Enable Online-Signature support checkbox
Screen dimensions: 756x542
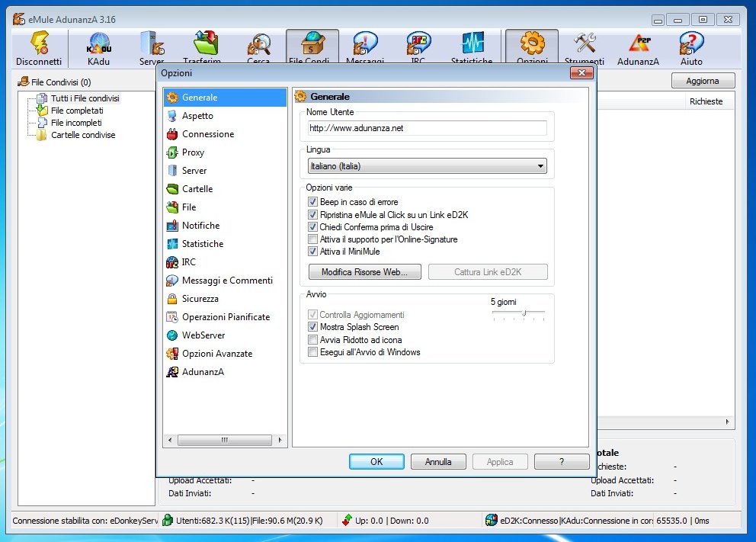tap(312, 239)
